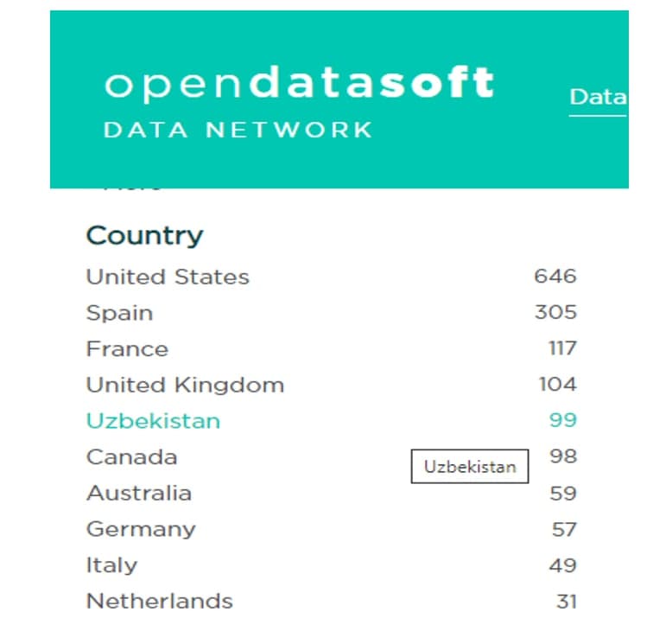Choose France in the Country list

pyautogui.click(x=127, y=349)
